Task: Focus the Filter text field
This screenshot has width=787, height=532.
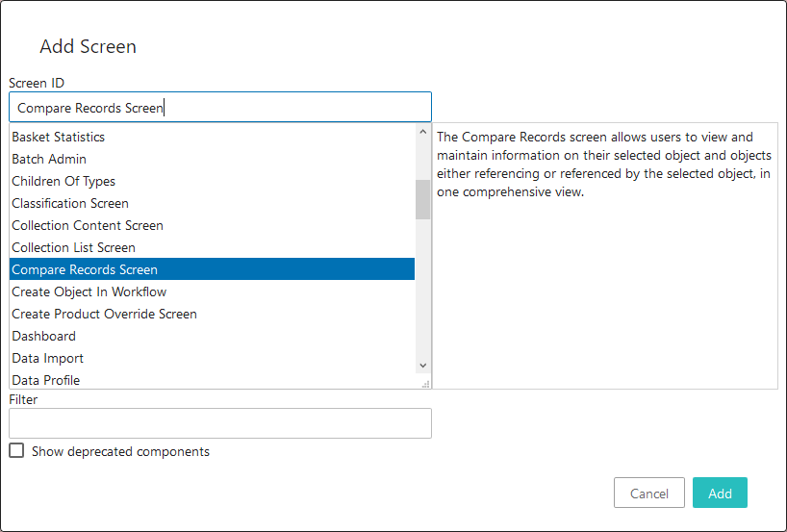Action: (220, 423)
